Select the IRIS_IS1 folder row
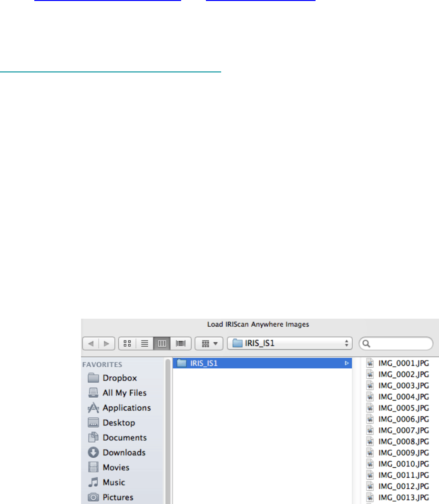Image resolution: width=439 pixels, height=504 pixels. click(x=263, y=363)
